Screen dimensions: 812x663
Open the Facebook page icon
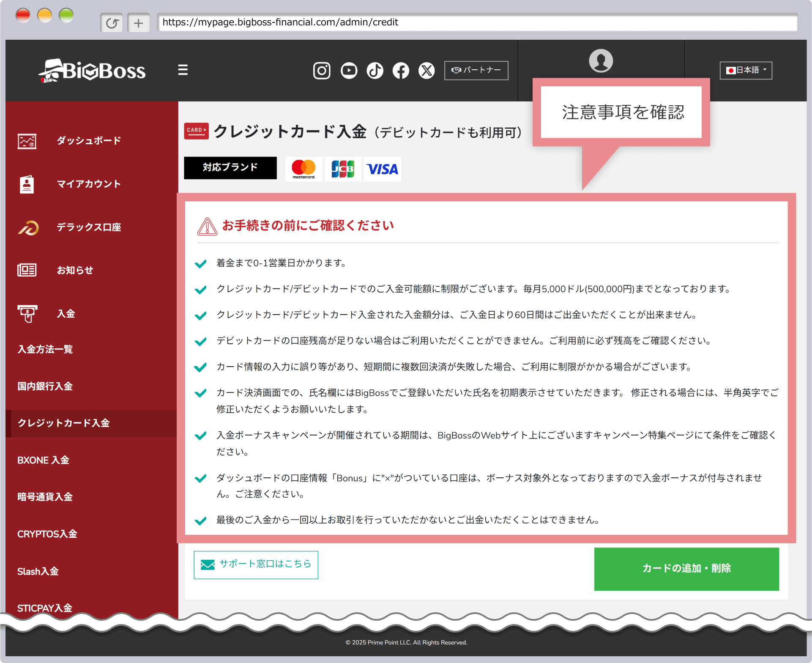(401, 71)
